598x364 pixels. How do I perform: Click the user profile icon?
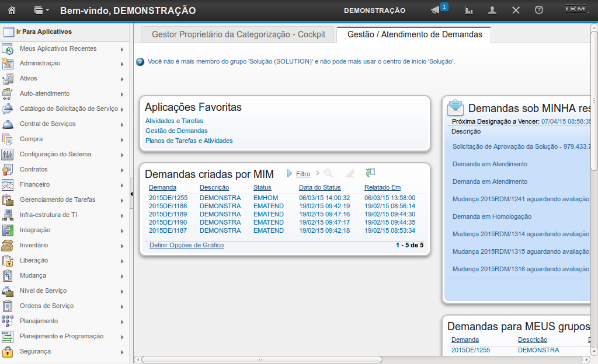(492, 10)
